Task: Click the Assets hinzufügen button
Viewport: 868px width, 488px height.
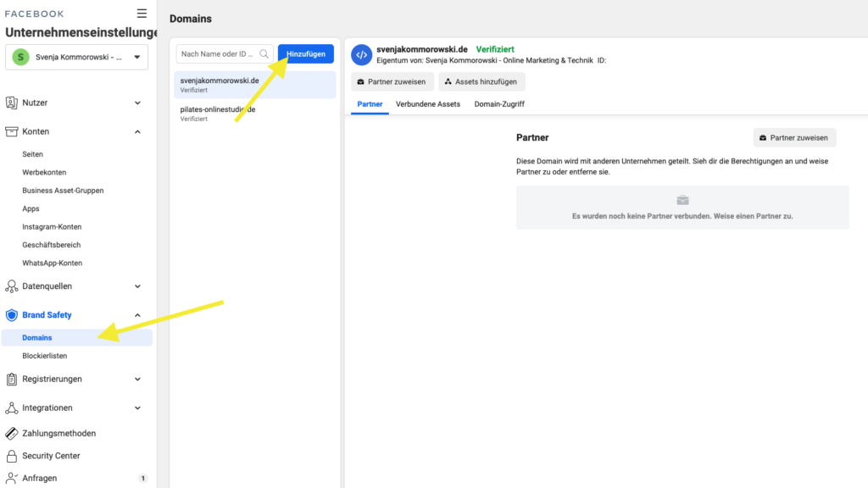Action: (x=481, y=81)
